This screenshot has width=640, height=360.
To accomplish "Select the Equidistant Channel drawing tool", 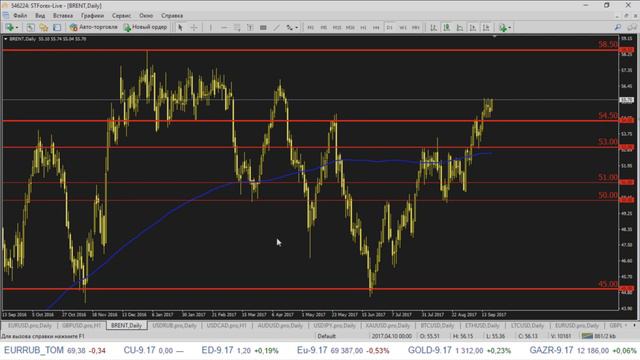I will [x=237, y=27].
